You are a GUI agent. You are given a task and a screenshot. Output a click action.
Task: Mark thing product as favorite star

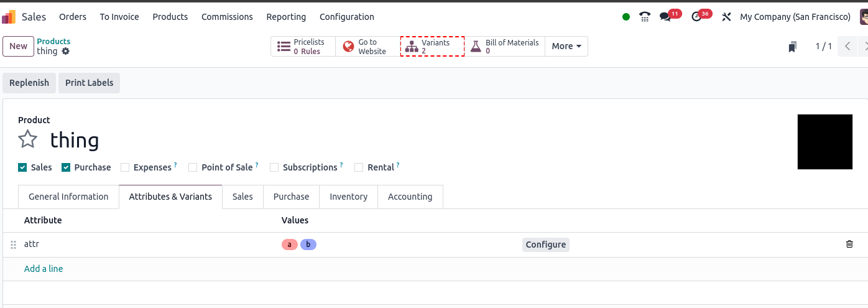click(28, 139)
